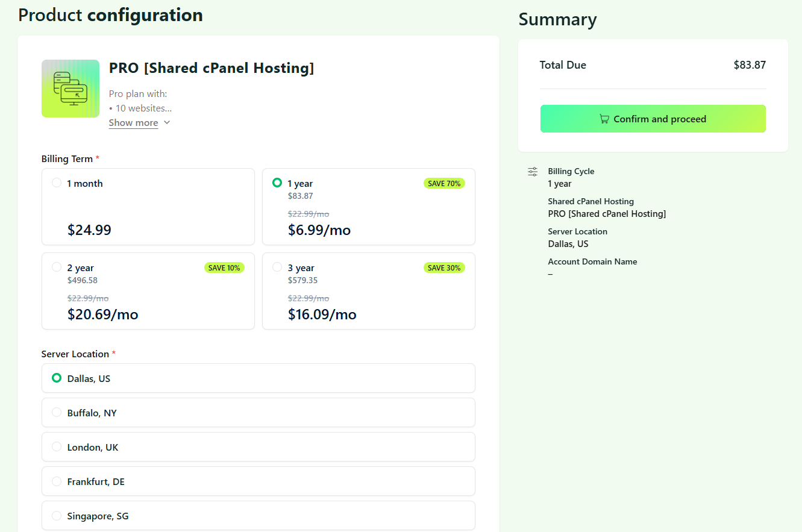Click the sliders icon beside Billing Cycle
802x532 pixels.
533,172
